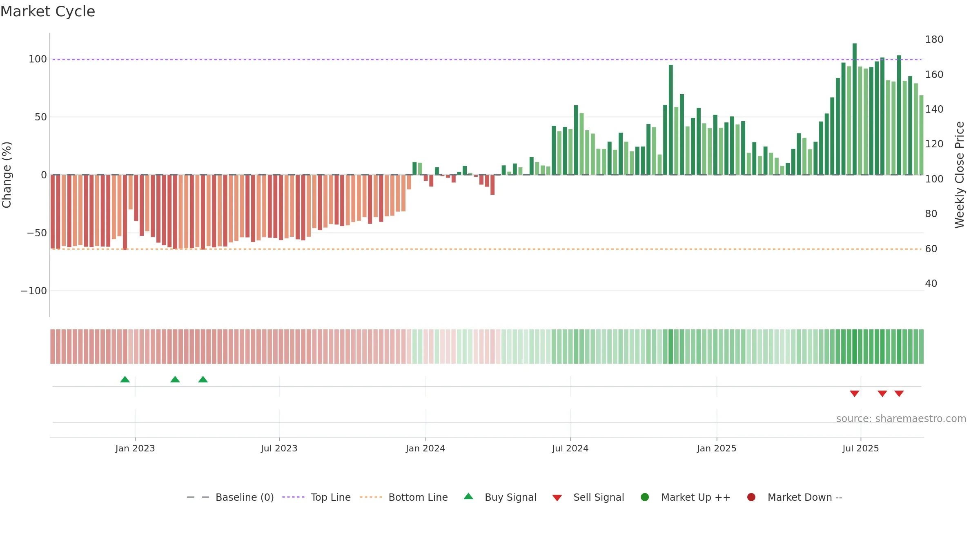Click the Jul 2024 axis label
This screenshot has height=551, width=980.
[x=570, y=449]
